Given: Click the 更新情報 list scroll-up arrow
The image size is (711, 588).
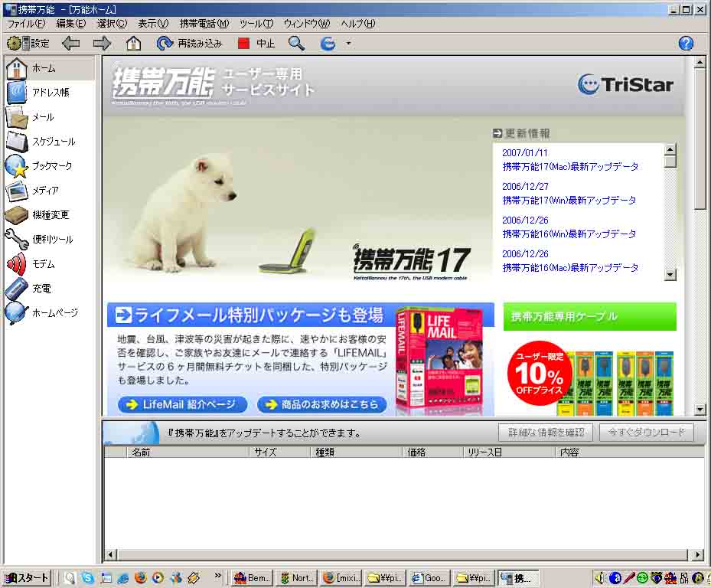Looking at the screenshot, I should 670,149.
